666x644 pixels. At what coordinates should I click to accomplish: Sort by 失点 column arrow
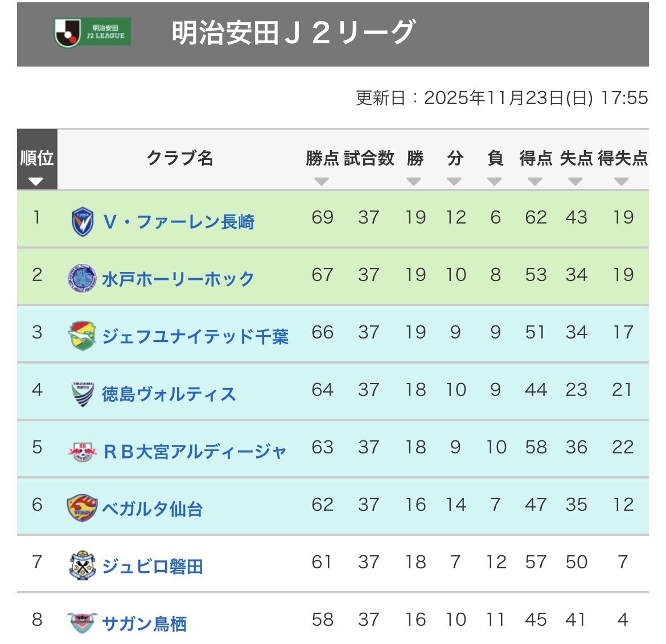(x=575, y=181)
